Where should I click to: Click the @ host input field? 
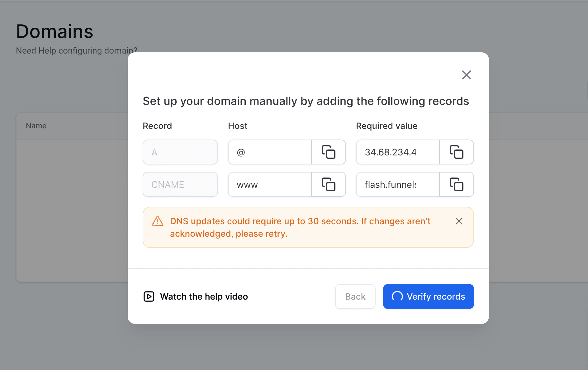[269, 152]
